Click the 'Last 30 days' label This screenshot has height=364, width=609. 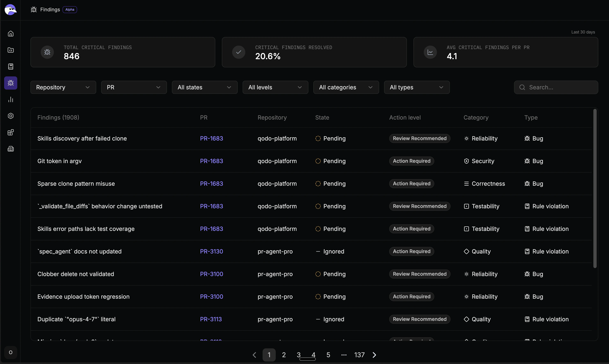(583, 32)
